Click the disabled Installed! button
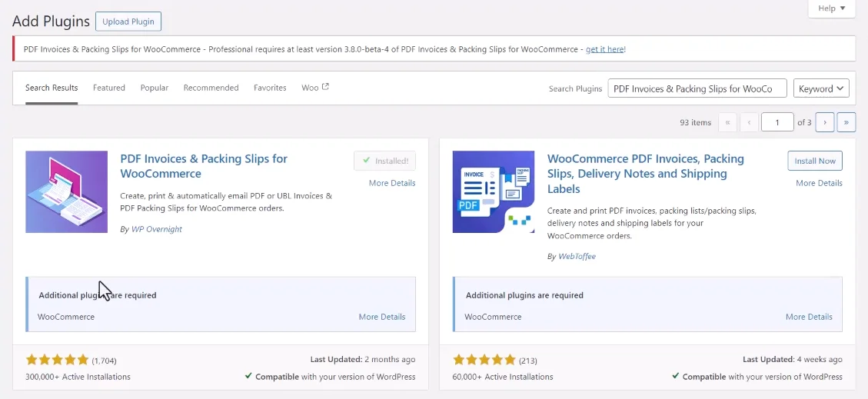Screen dimensions: 868x399 (x=384, y=161)
